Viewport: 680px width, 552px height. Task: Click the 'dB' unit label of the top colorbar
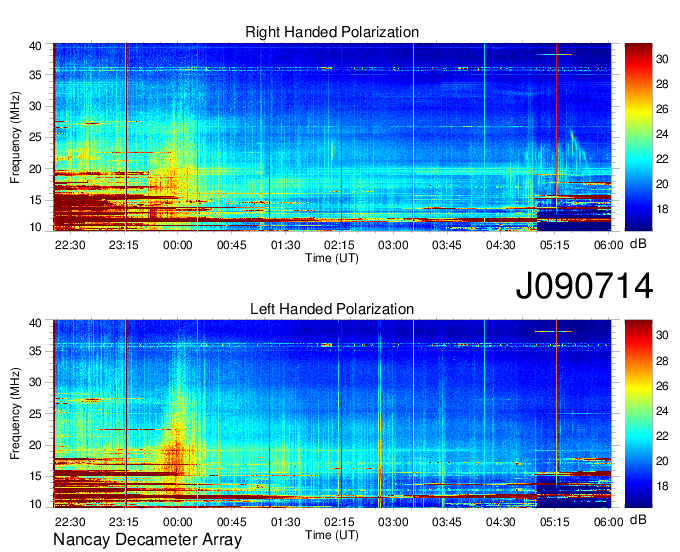pyautogui.click(x=638, y=244)
